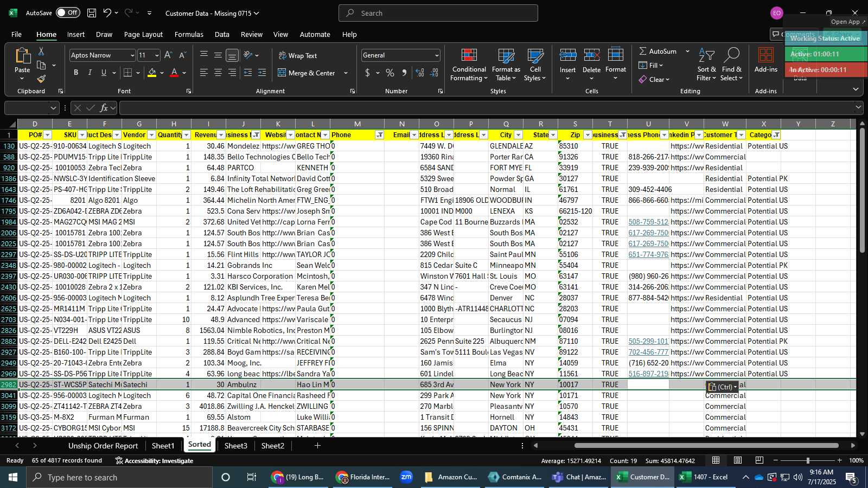Apply Italic formatting

[90, 73]
